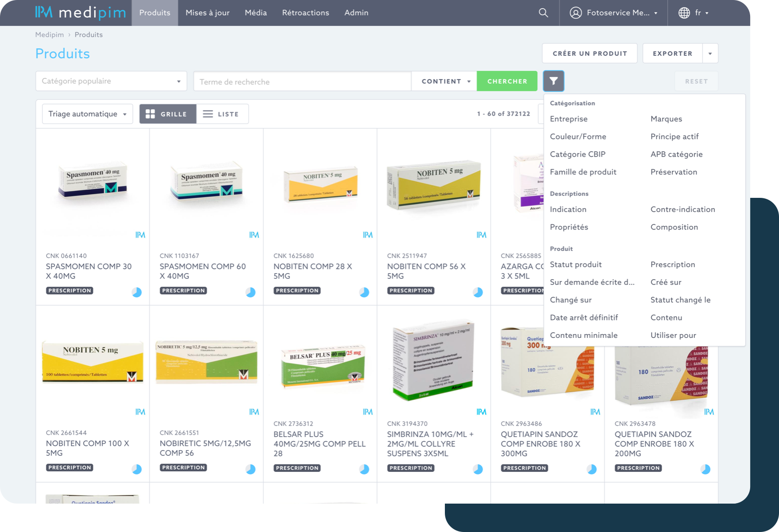Viewport: 779px width, 532px height.
Task: Select the Date arrêt définitif filter
Action: click(584, 318)
